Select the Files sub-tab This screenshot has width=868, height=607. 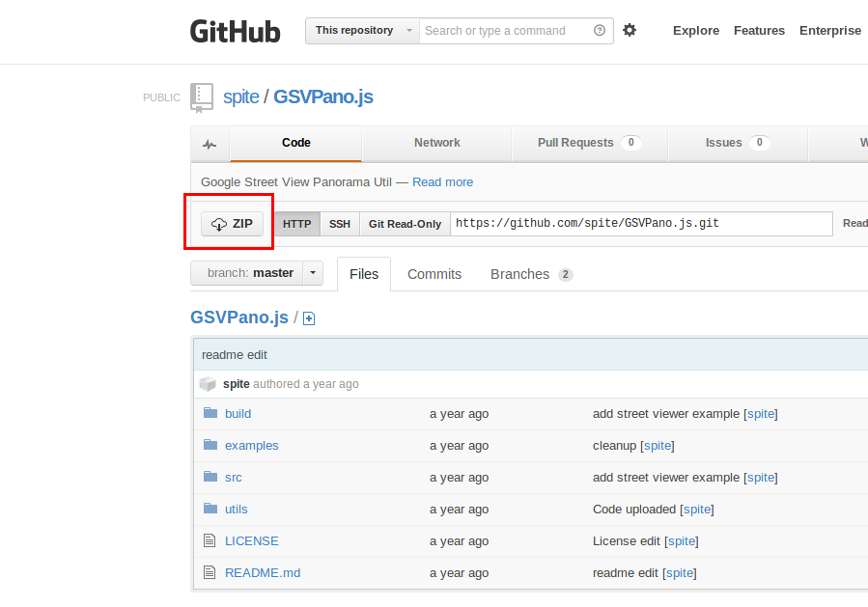click(x=364, y=274)
